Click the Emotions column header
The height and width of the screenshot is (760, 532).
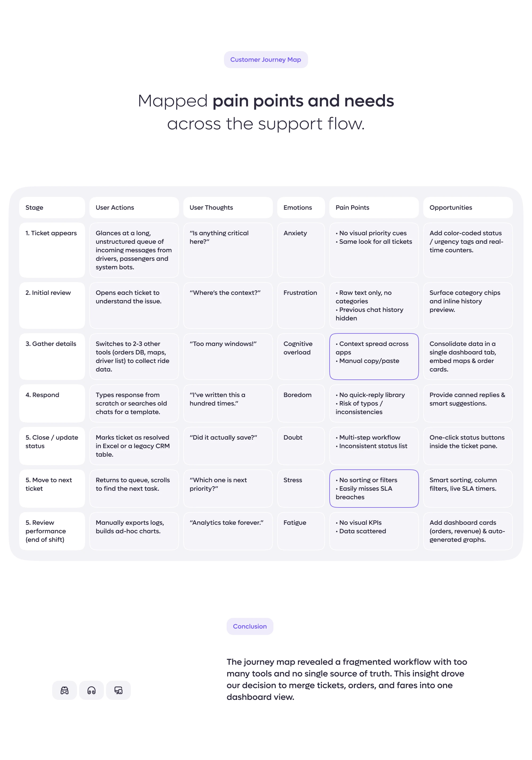pos(301,208)
